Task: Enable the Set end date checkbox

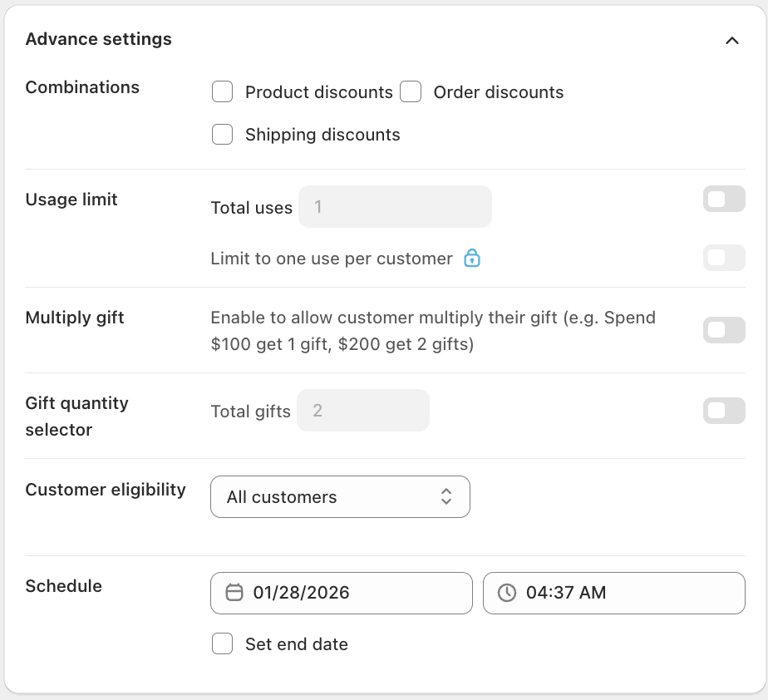Action: coord(223,643)
